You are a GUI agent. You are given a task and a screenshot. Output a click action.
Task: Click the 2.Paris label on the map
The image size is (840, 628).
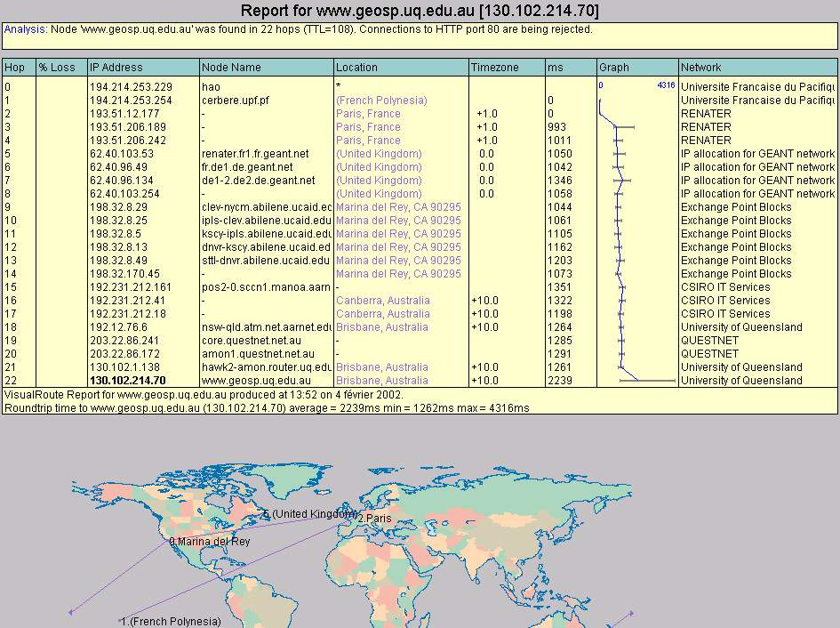tap(374, 519)
